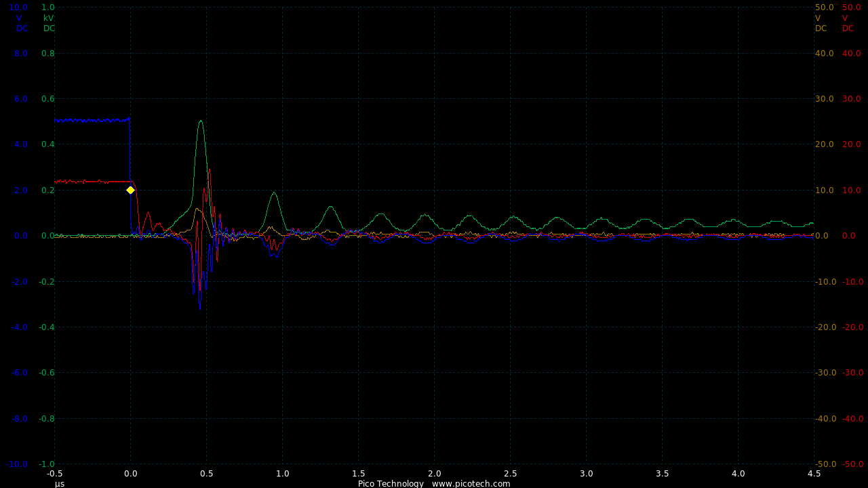
Task: Click the orange axis 50.0 top value
Action: 824,7
